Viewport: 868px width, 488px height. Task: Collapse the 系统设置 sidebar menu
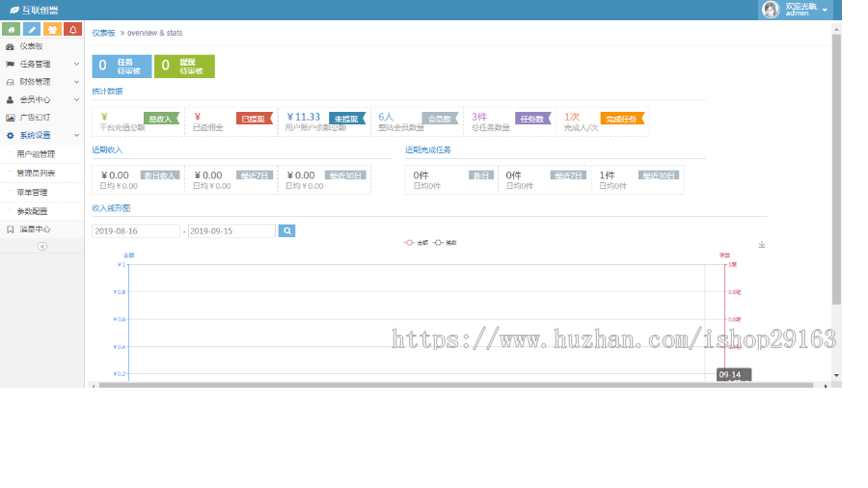coord(42,135)
